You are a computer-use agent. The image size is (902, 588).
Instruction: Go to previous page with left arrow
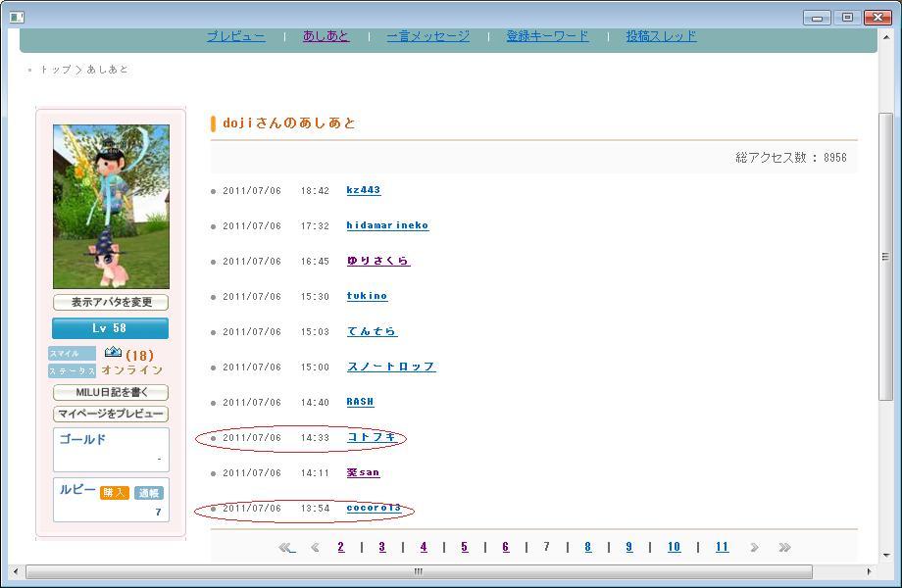315,548
